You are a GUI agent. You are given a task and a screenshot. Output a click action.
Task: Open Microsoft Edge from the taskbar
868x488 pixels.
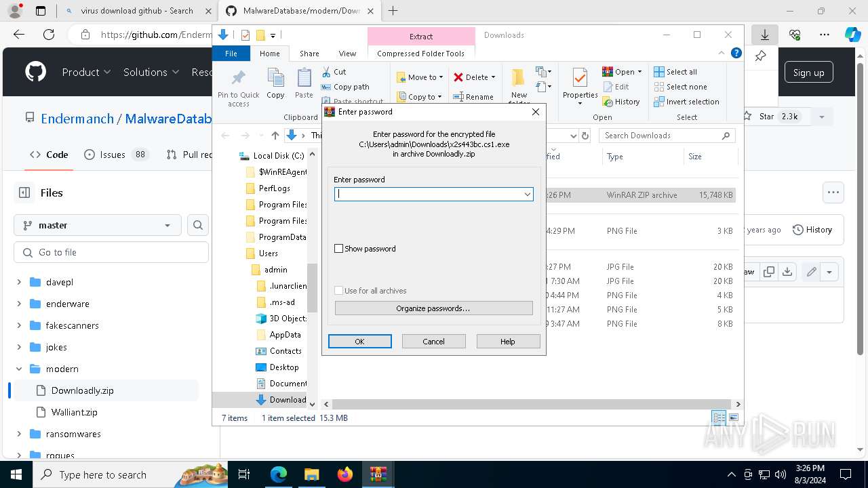click(x=279, y=474)
